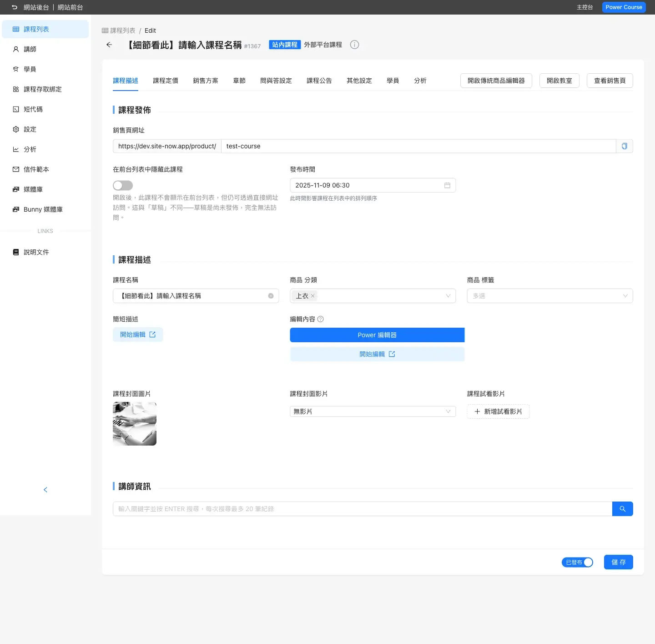Switch to the 學員 tab
The image size is (655, 644).
[393, 81]
